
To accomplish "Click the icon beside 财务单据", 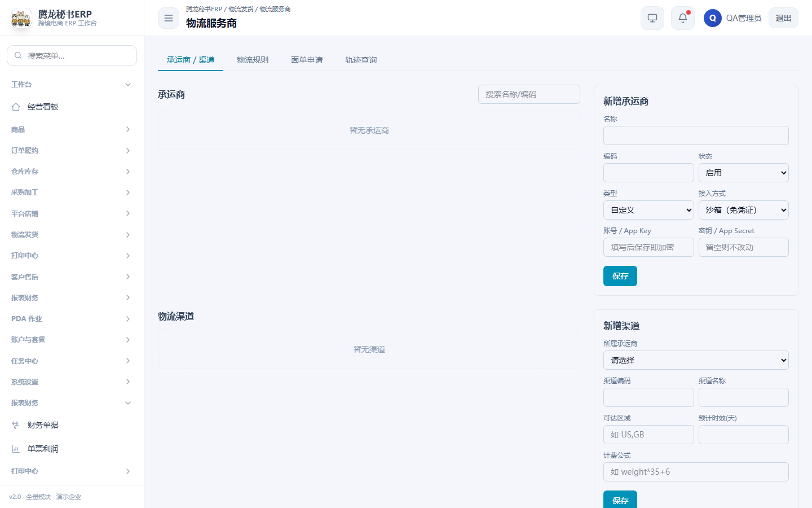I will 16,425.
